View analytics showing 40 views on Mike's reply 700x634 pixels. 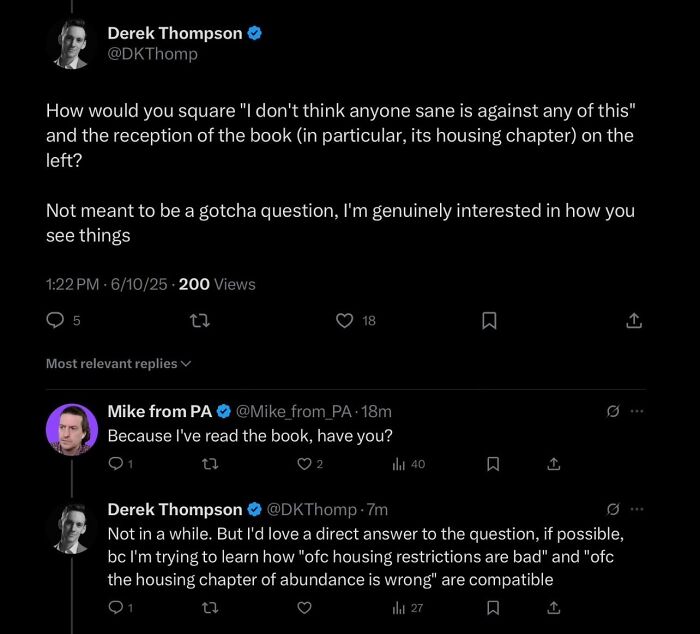[409, 464]
